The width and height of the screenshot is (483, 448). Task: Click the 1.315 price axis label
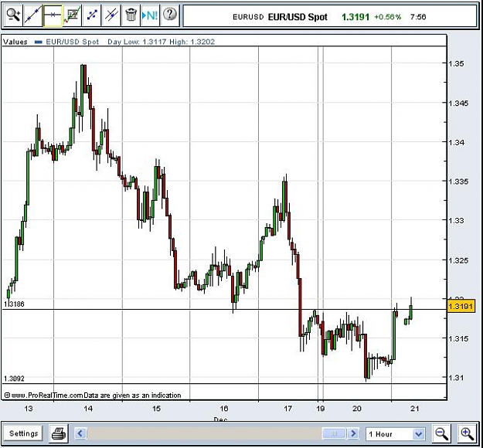click(x=458, y=338)
